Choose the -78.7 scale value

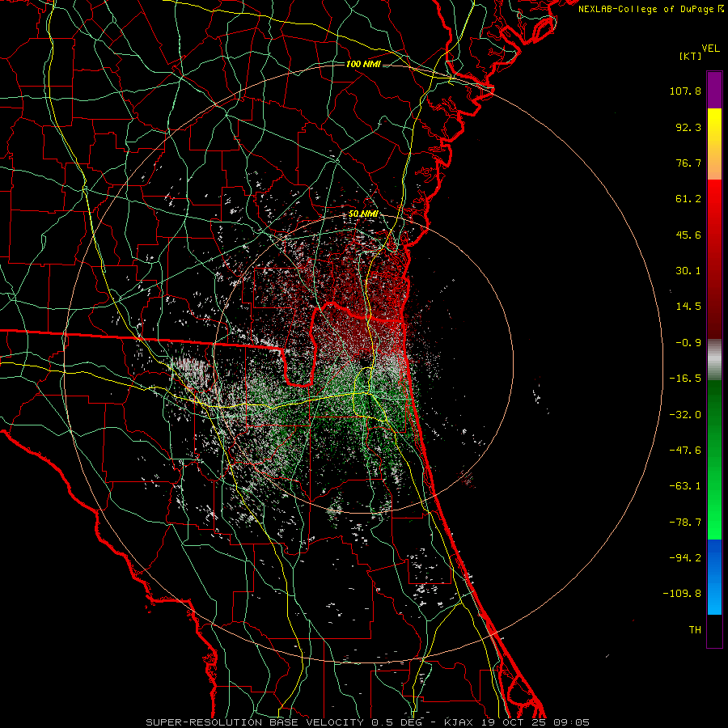coord(685,523)
